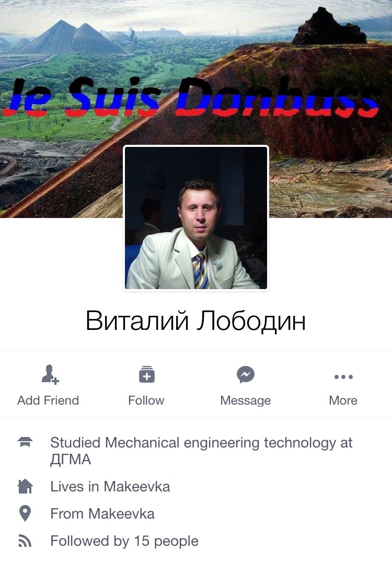Tap the house icon beside Lives in Makeevka
Viewport: 392px width, 562px height.
click(25, 486)
